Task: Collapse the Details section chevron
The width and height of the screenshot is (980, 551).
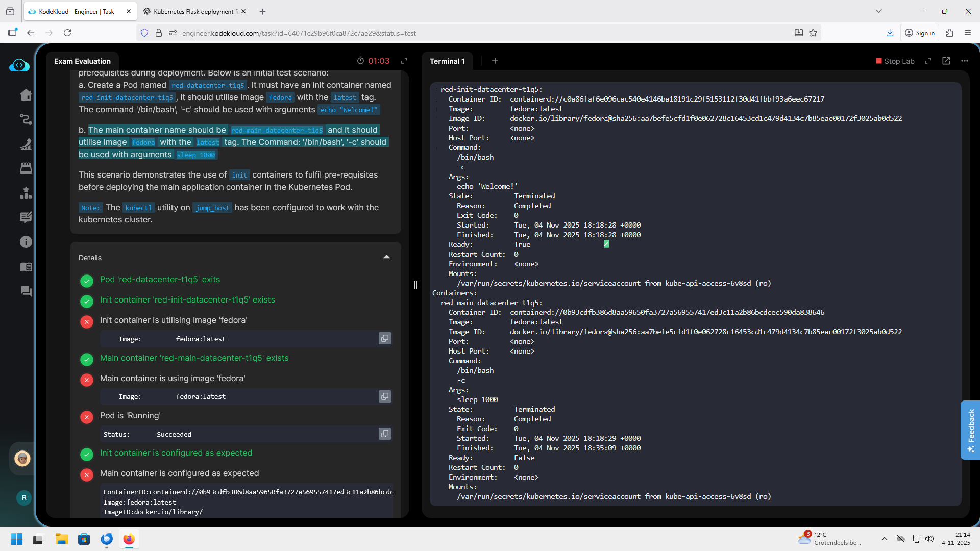Action: click(386, 257)
